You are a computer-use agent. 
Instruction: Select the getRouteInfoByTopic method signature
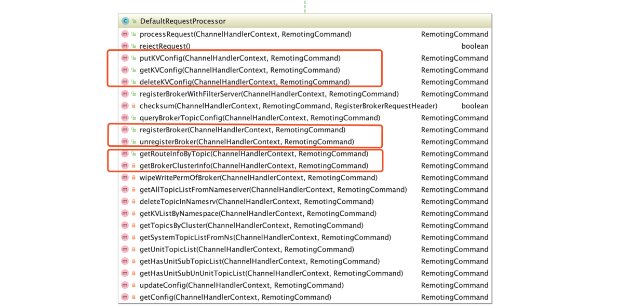click(254, 153)
